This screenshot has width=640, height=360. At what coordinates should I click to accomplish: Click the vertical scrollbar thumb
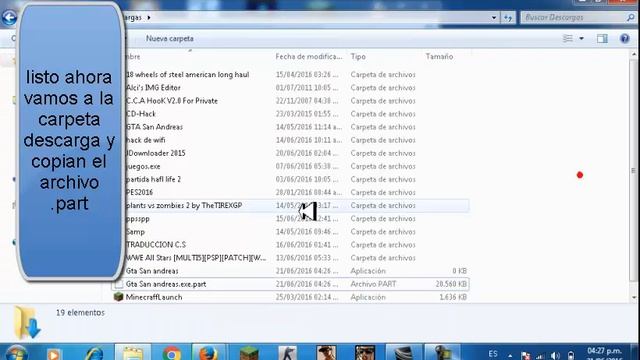coord(633,171)
